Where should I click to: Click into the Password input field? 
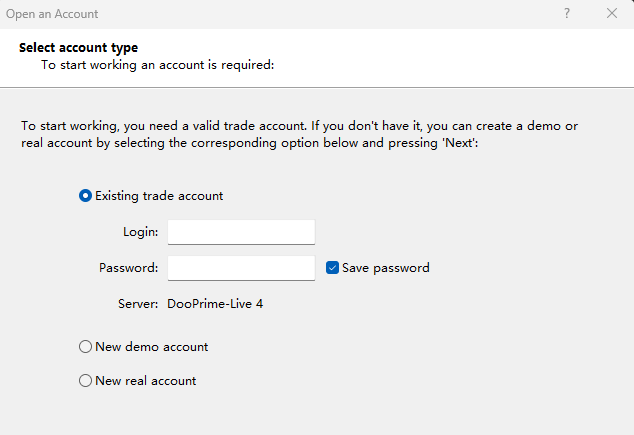(241, 268)
